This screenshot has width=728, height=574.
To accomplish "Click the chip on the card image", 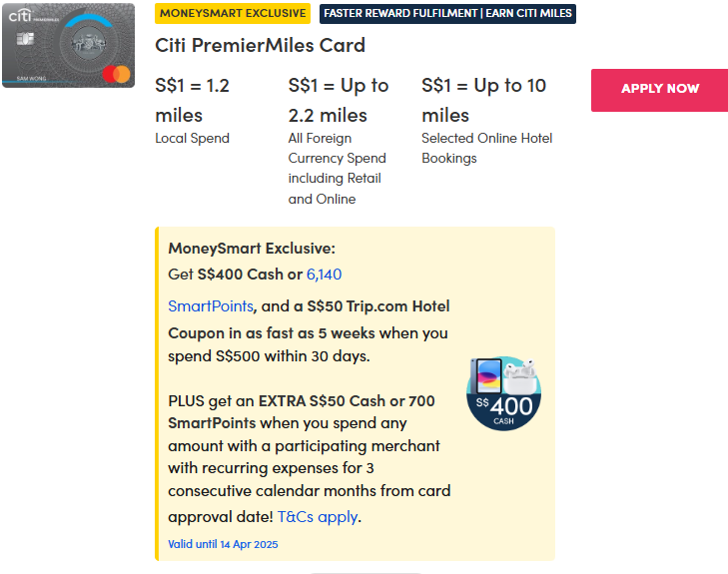I will tap(22, 39).
